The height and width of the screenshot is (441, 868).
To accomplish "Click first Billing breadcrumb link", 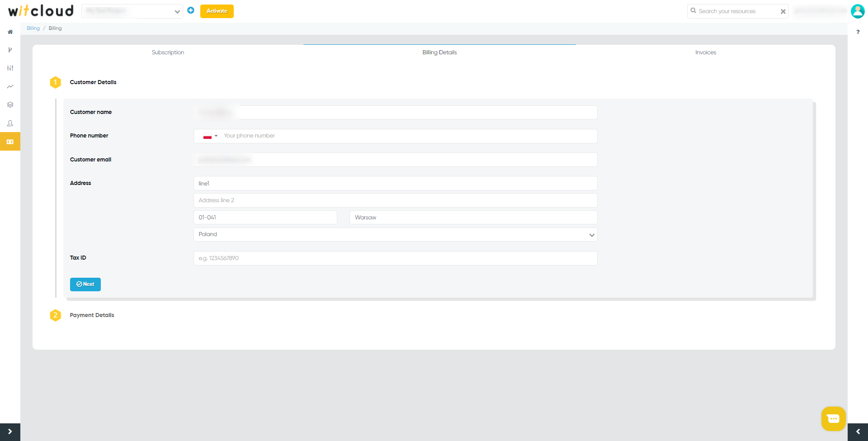I will click(33, 28).
